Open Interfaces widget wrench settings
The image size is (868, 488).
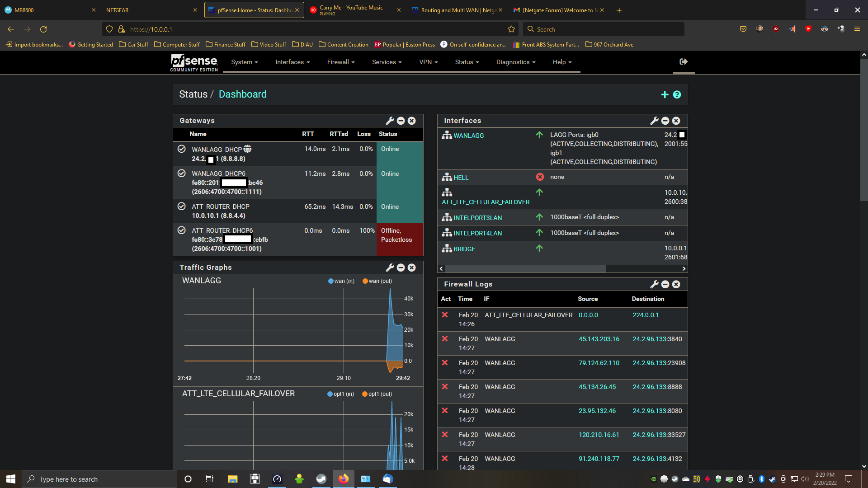click(x=654, y=121)
